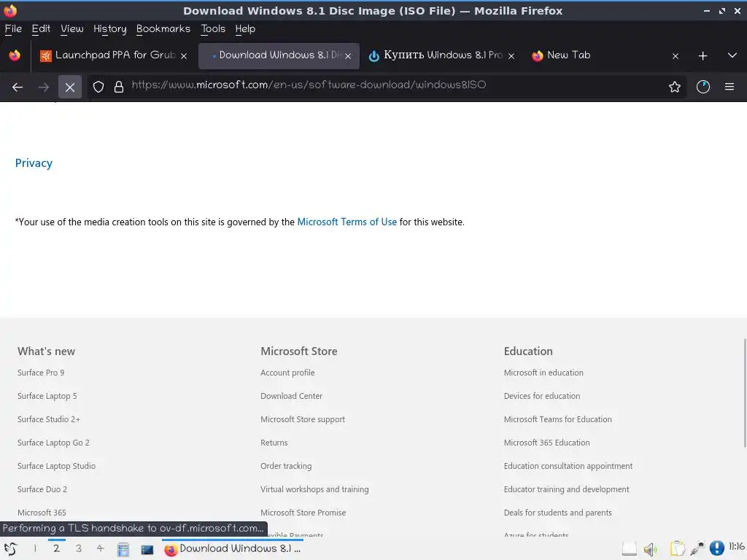747x560 pixels.
Task: Click the blue exclamation notification tray icon
Action: [716, 548]
